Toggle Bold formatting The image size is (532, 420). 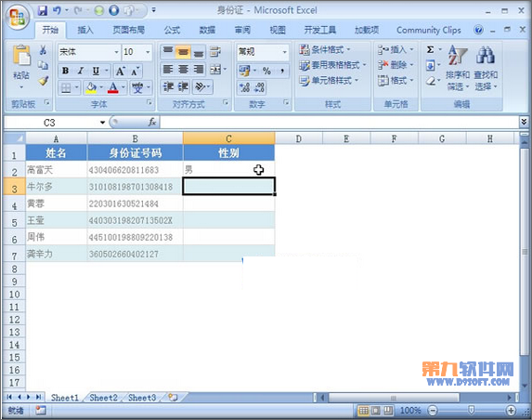66,71
